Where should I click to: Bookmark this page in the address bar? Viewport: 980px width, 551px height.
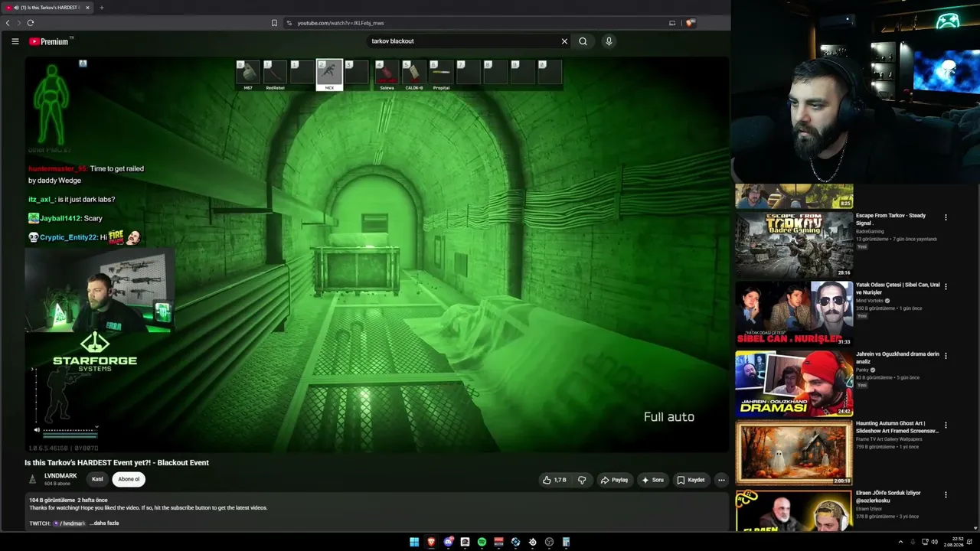274,23
